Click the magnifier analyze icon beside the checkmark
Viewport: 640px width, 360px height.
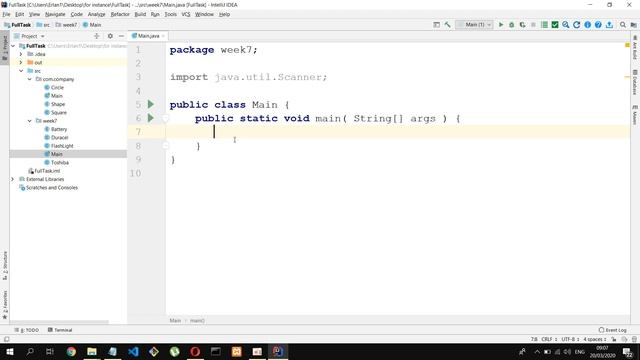(x=566, y=25)
